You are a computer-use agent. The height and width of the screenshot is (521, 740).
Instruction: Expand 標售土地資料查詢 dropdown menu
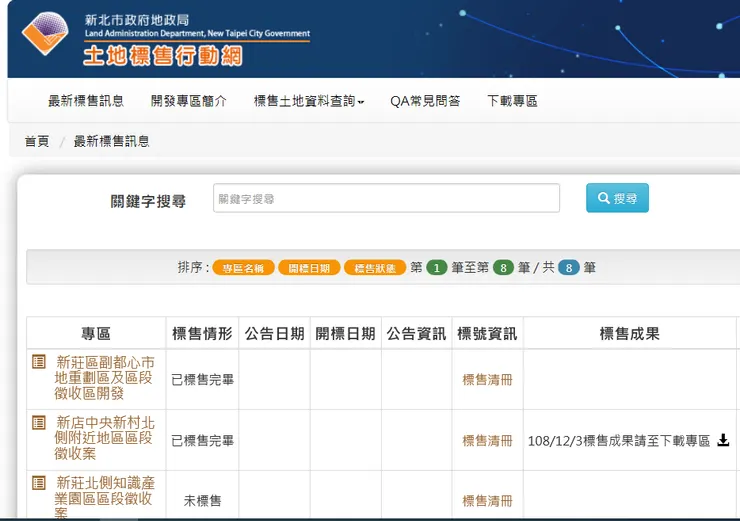click(309, 101)
